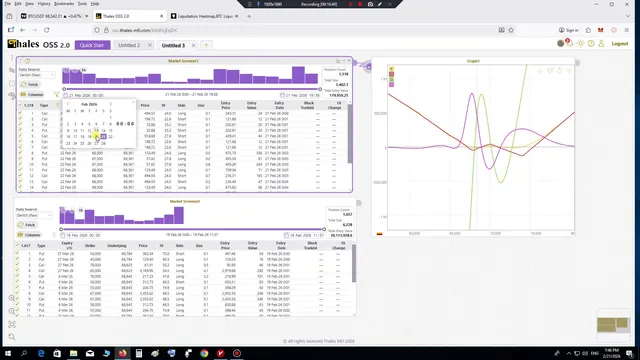Go to previous month in calendar popup

coord(68,104)
